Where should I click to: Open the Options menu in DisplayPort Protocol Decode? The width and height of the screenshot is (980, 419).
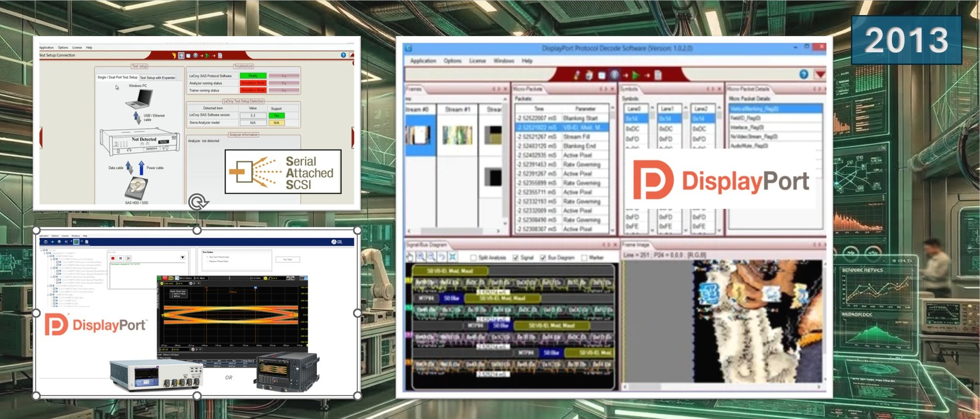[452, 61]
